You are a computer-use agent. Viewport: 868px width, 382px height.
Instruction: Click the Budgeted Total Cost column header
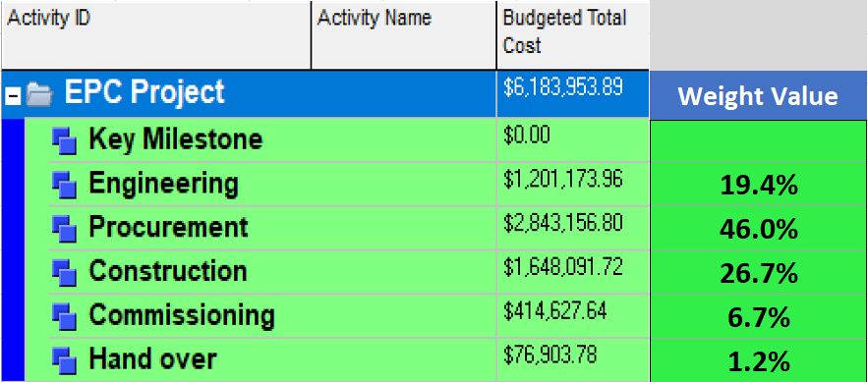coord(573,34)
